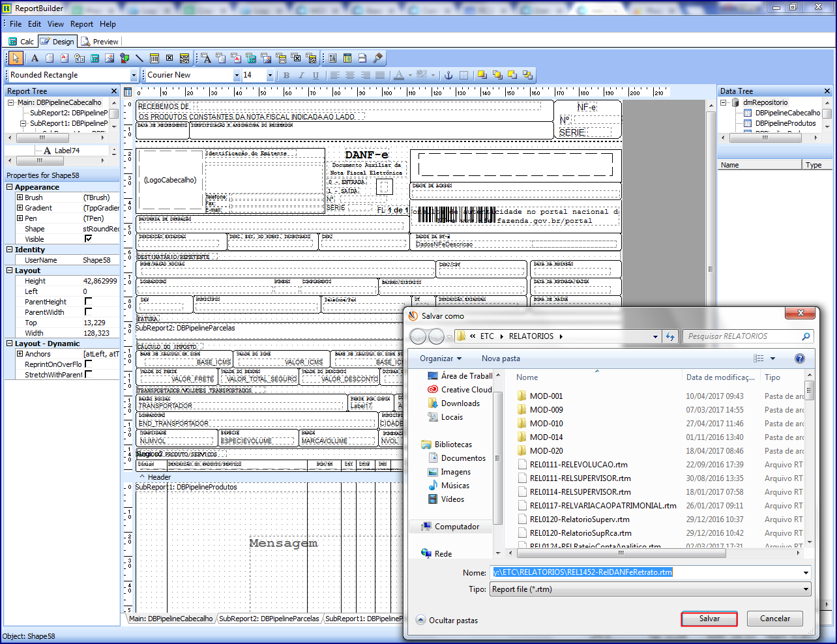
Task: Open the Edit menu
Action: click(x=35, y=24)
